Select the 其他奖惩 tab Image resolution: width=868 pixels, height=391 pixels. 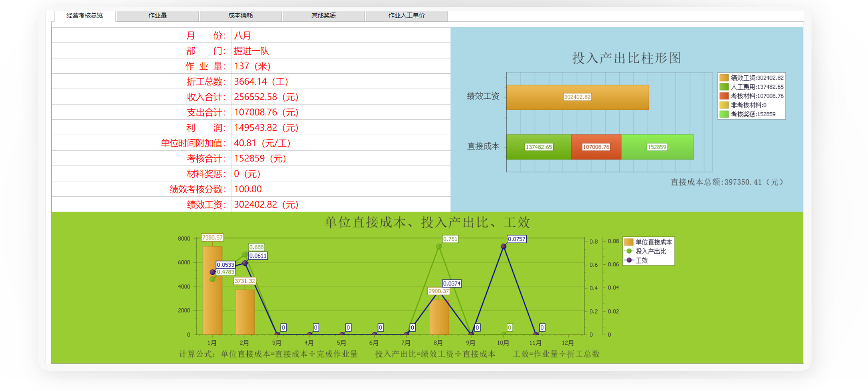[x=323, y=15]
